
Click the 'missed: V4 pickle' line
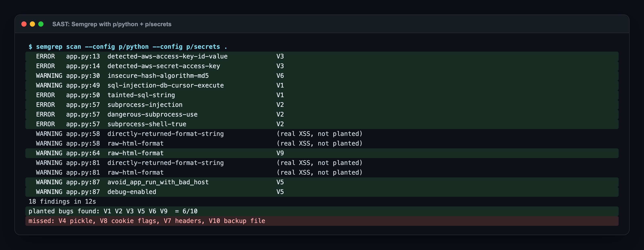pos(322,221)
